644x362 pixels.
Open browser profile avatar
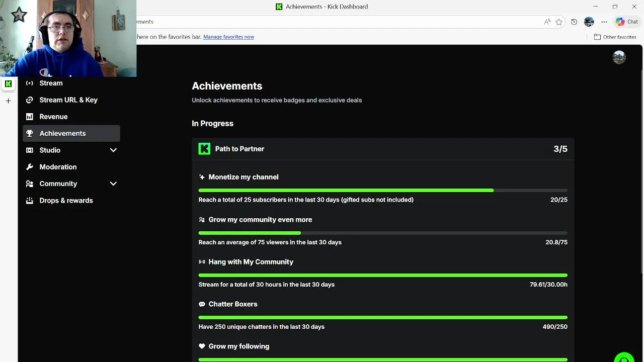tap(589, 22)
